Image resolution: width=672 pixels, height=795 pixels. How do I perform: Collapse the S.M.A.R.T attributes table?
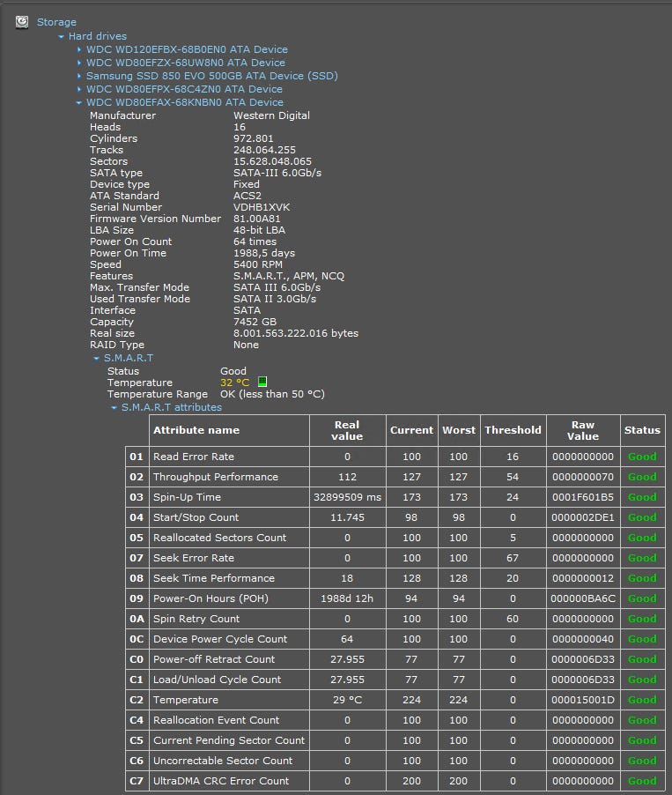pyautogui.click(x=114, y=407)
